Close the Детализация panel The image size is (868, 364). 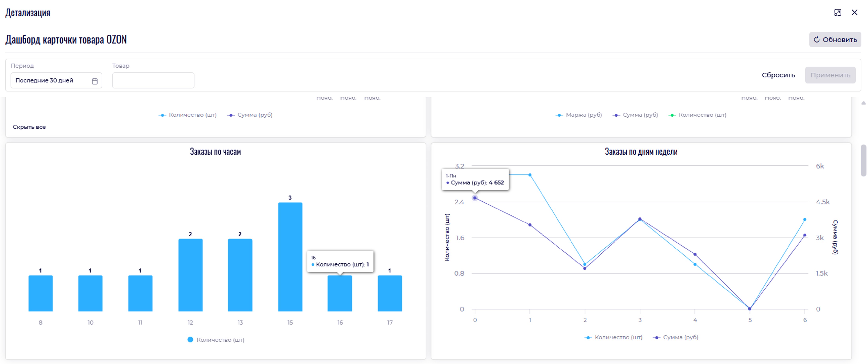(855, 12)
